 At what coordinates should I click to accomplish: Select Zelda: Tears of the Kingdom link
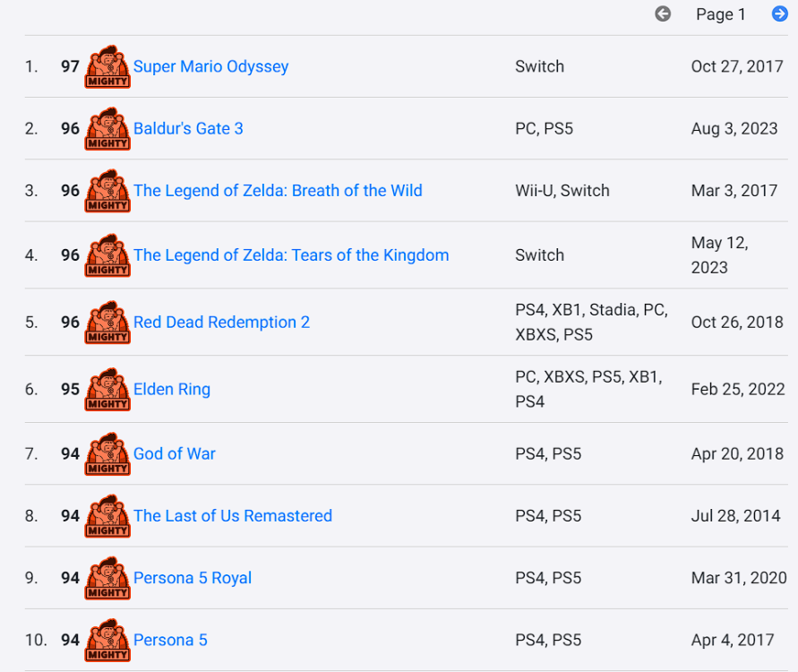(x=291, y=255)
